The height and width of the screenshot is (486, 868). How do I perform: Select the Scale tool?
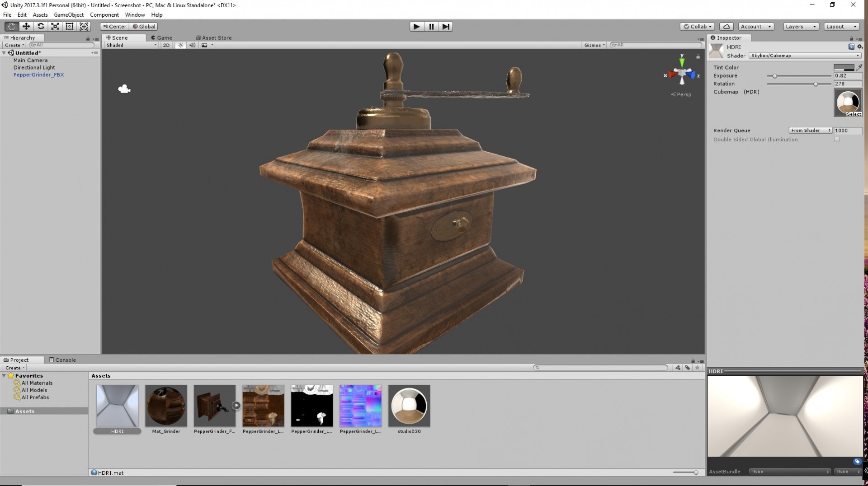tap(55, 27)
